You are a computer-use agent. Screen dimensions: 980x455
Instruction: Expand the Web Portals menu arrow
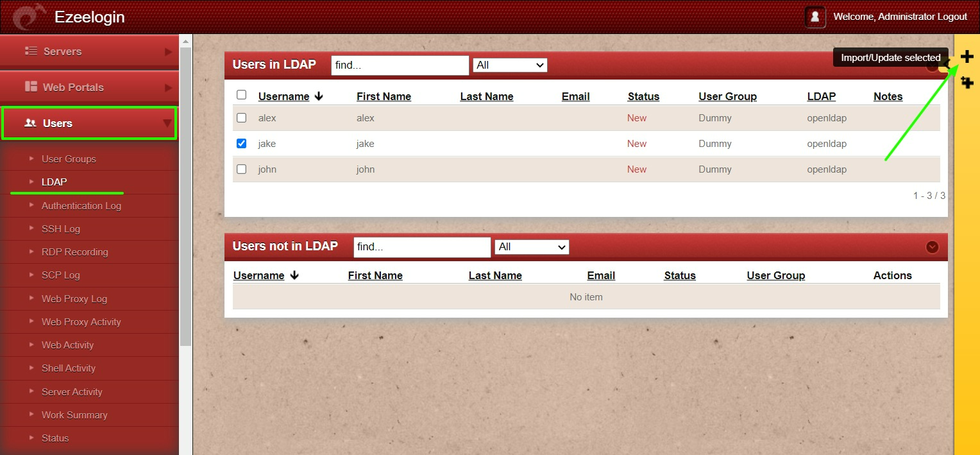tap(168, 87)
